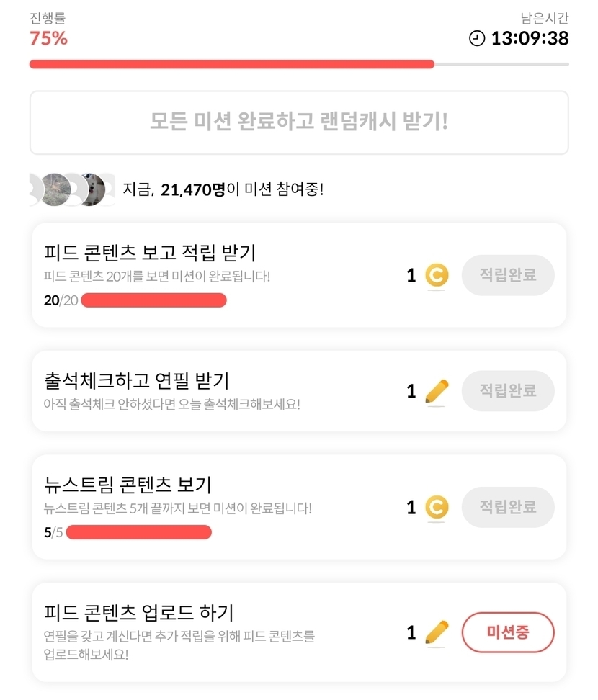Click the clock icon beside remaining time
Viewport: 598px width, 700px height.
pos(477,39)
